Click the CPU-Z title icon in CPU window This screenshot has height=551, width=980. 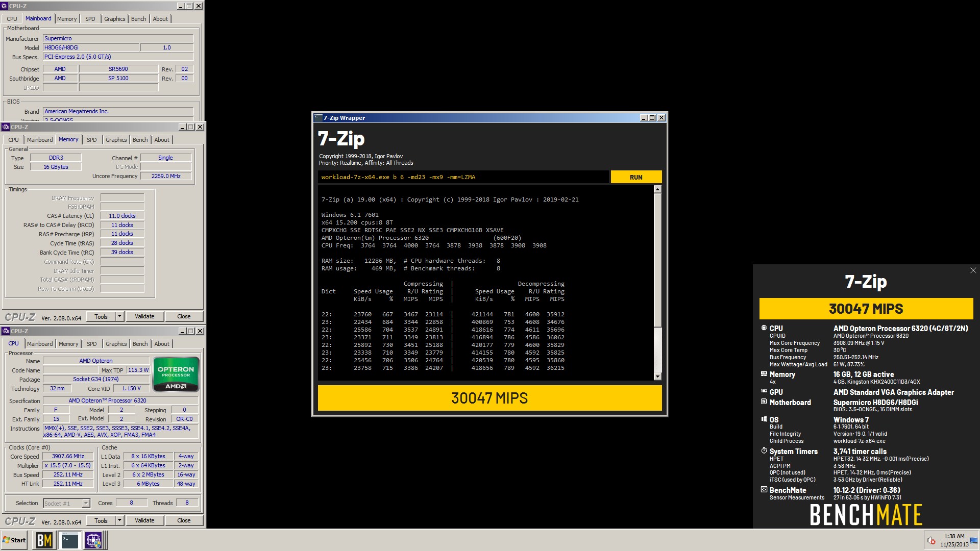(x=6, y=331)
